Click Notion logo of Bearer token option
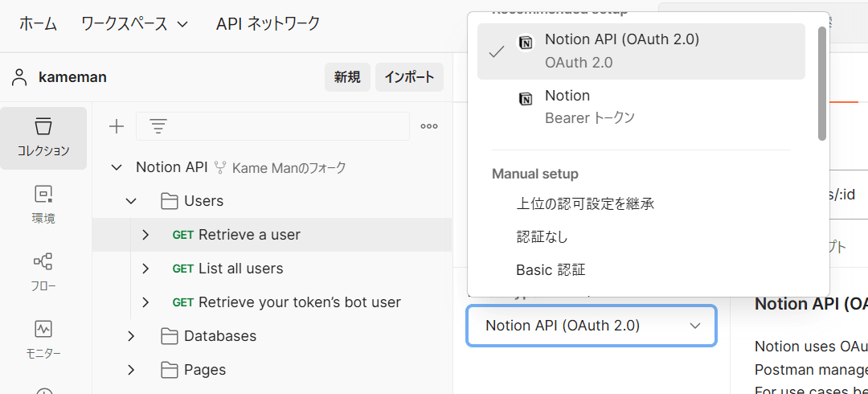 pos(526,99)
